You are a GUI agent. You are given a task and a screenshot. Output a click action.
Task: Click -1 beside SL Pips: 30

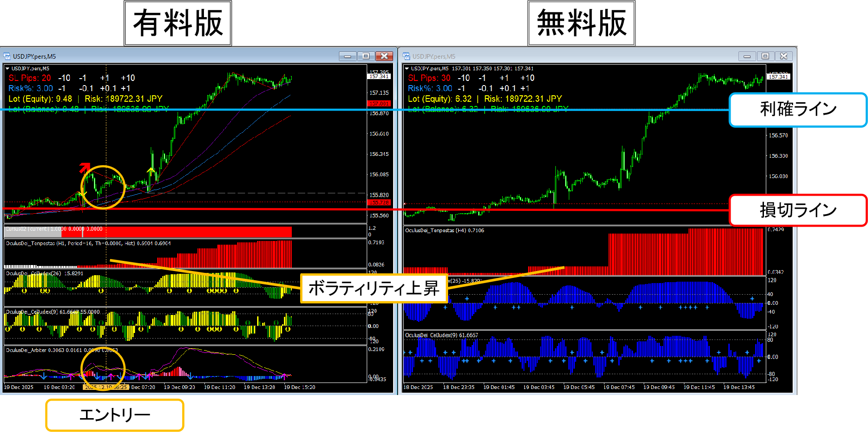point(482,78)
